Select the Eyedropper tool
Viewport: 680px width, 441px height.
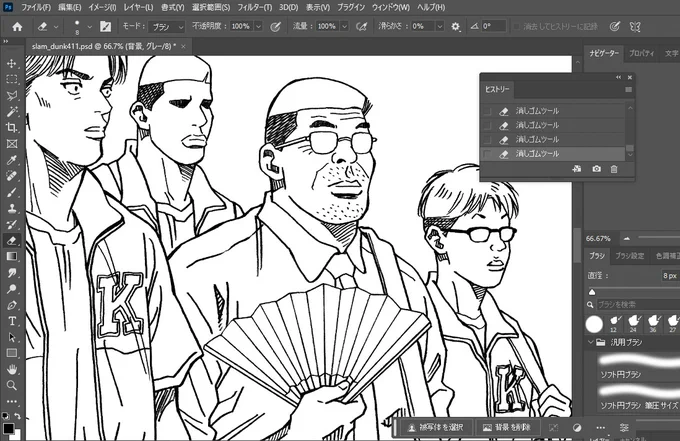pyautogui.click(x=12, y=160)
